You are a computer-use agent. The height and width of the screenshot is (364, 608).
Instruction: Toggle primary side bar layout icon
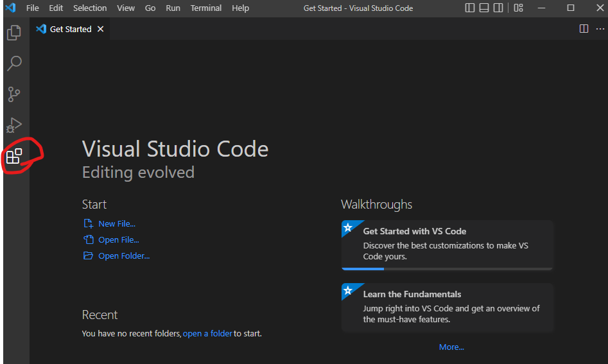click(469, 8)
